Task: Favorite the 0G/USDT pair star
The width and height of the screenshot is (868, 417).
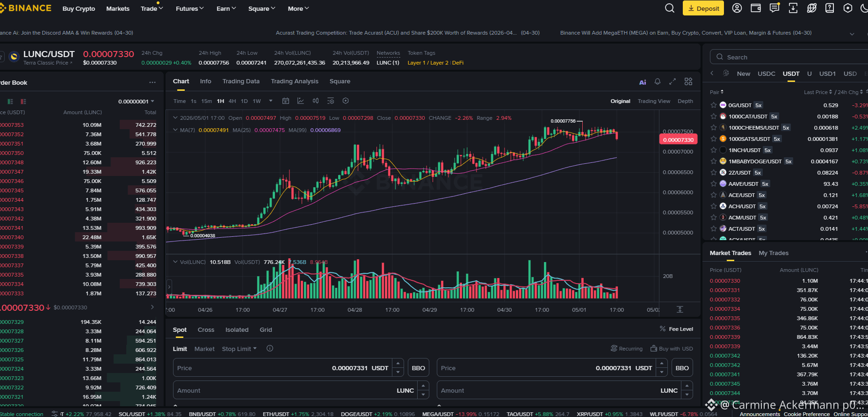Action: [x=714, y=105]
